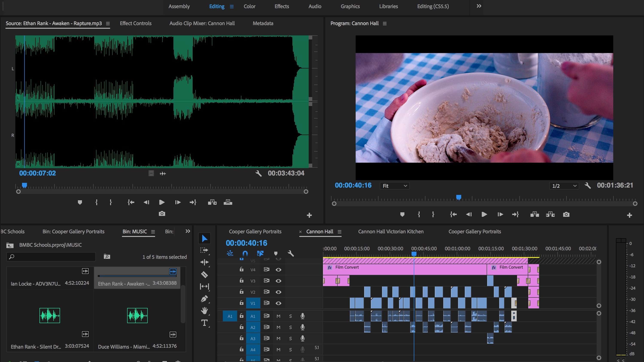Enable voice-over record on A3

point(302,338)
